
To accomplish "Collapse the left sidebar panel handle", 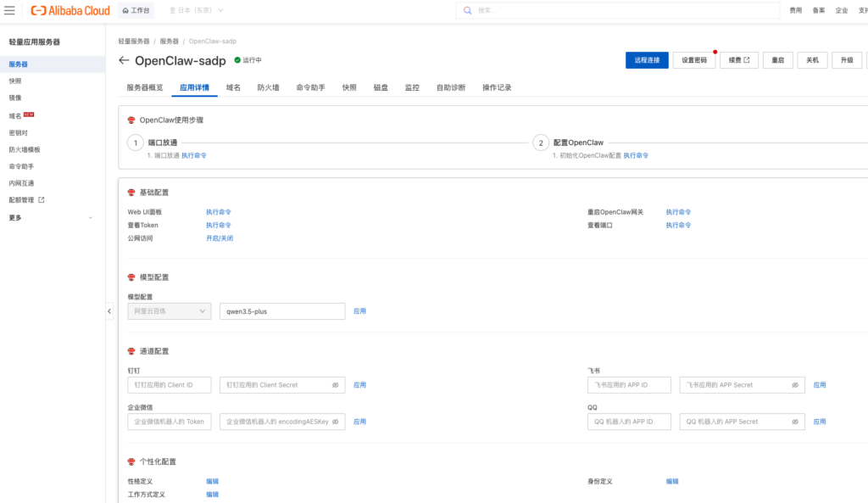I will 108,311.
